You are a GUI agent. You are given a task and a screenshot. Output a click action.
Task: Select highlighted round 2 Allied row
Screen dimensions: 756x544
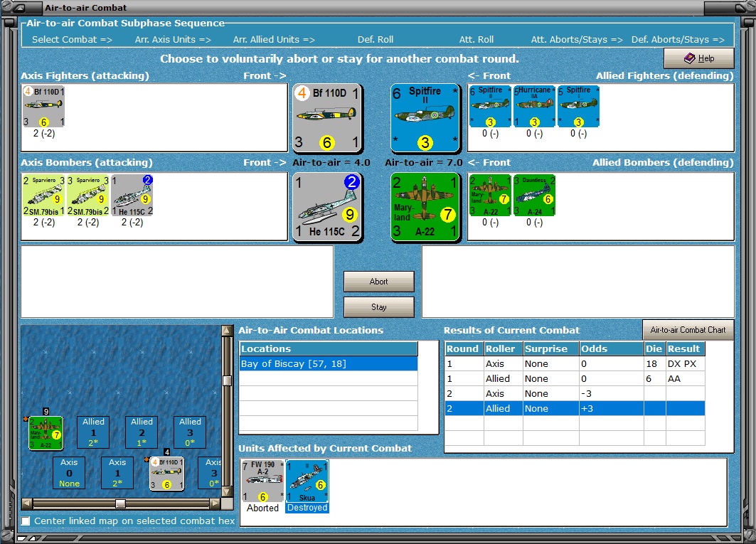click(x=575, y=408)
